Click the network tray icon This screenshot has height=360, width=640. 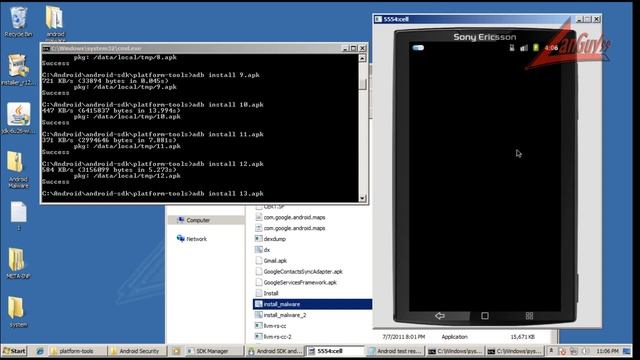coord(574,351)
